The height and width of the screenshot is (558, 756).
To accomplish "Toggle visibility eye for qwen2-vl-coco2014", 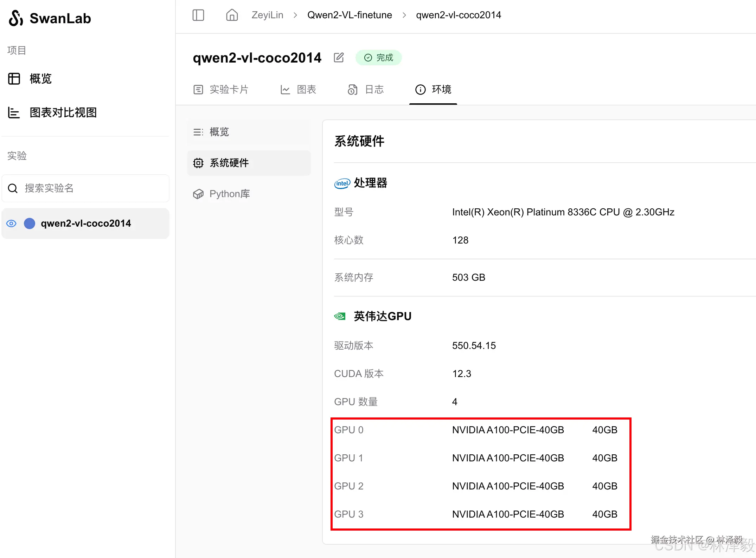I will click(11, 223).
